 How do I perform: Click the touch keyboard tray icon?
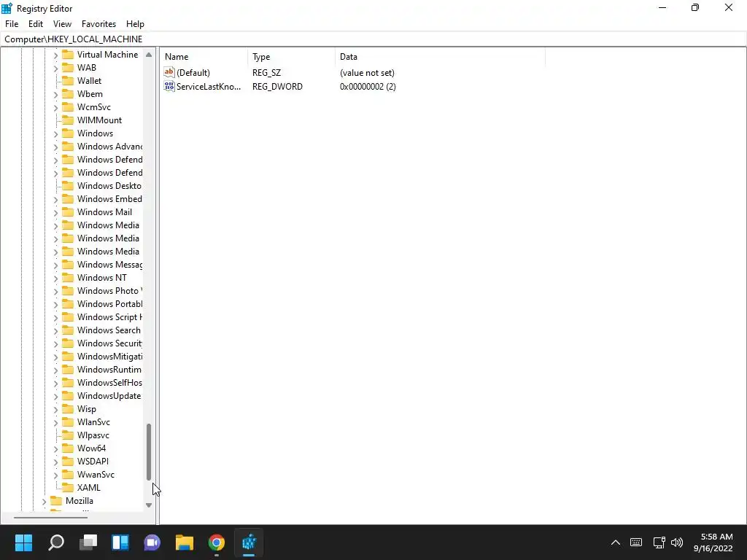click(x=636, y=542)
